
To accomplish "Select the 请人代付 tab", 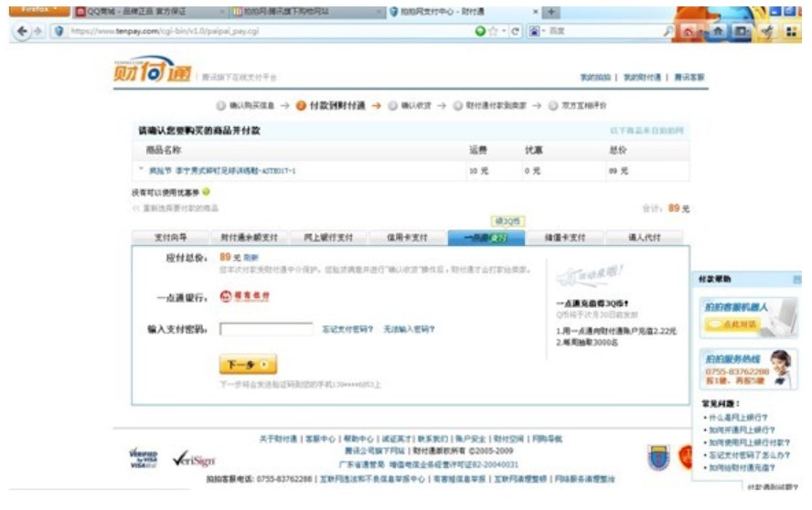I will pos(645,237).
